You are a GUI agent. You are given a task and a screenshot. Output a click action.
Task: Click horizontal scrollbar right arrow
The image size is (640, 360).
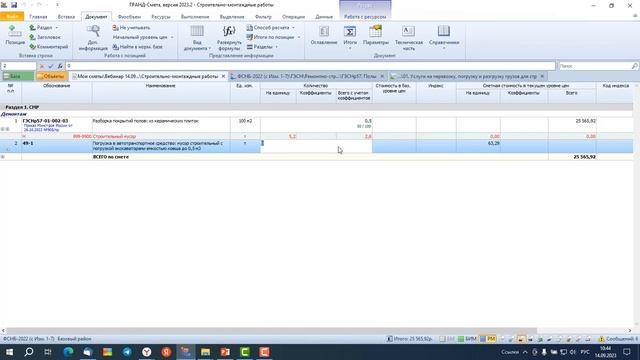point(629,331)
